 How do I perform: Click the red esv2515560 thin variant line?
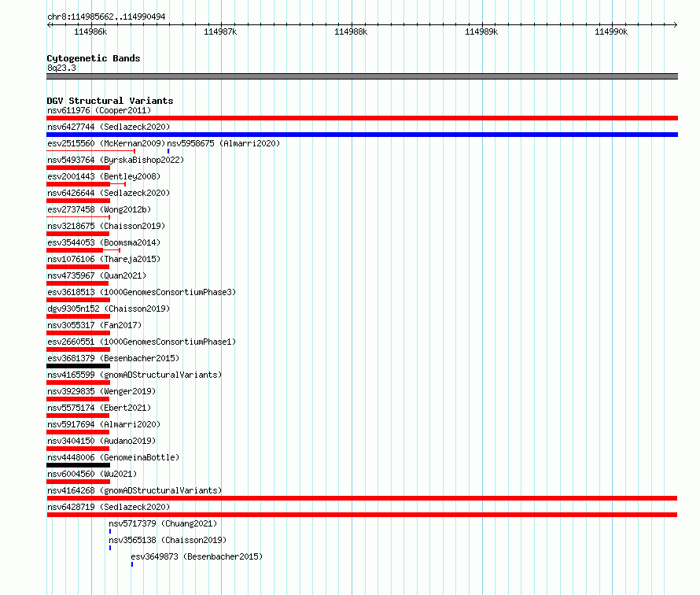pos(90,151)
